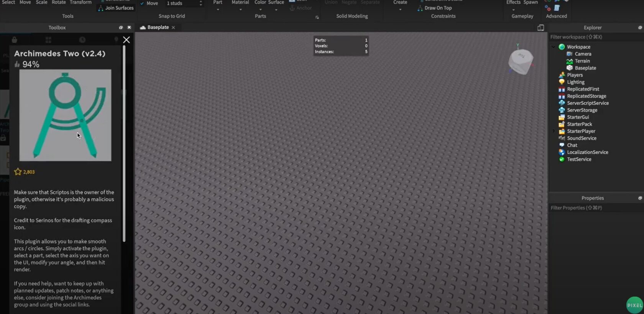Click the Filter Properties search field

[596, 208]
